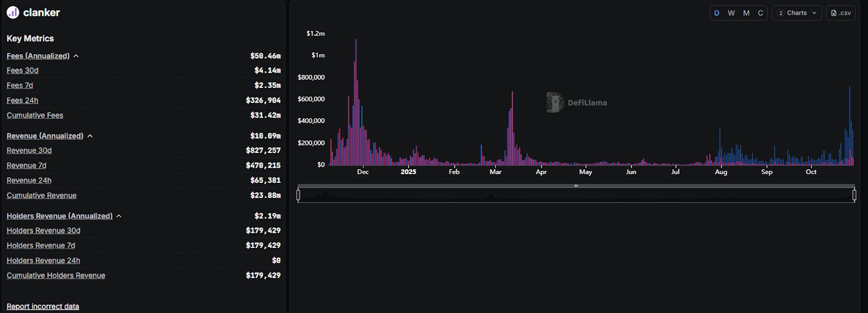Collapse the Holders Revenue (Annualized) section
This screenshot has height=313, width=868.
point(119,216)
